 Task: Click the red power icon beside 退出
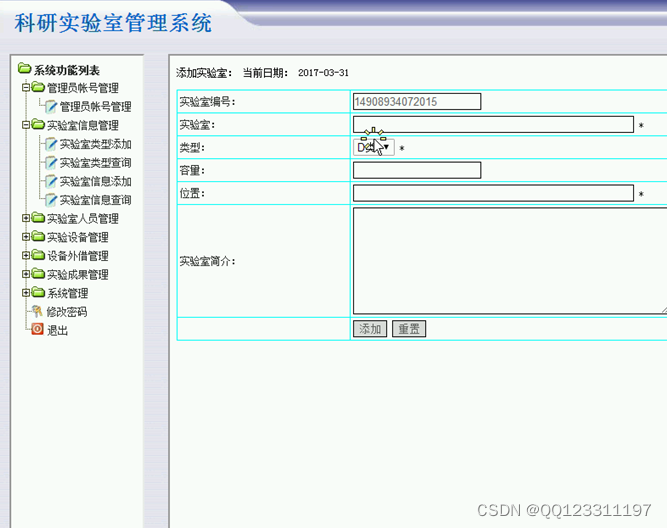pos(37,329)
